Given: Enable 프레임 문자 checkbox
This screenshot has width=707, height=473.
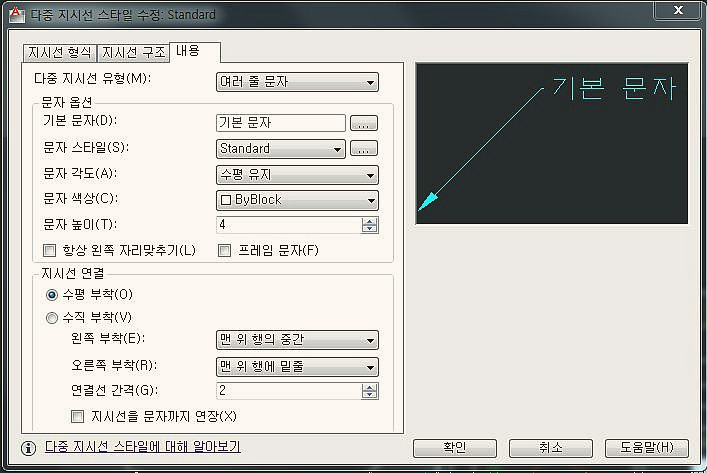Looking at the screenshot, I should tap(224, 250).
